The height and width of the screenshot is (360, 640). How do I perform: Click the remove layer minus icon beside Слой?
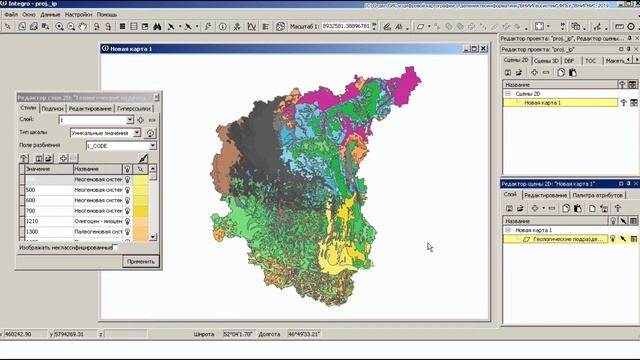pos(152,120)
